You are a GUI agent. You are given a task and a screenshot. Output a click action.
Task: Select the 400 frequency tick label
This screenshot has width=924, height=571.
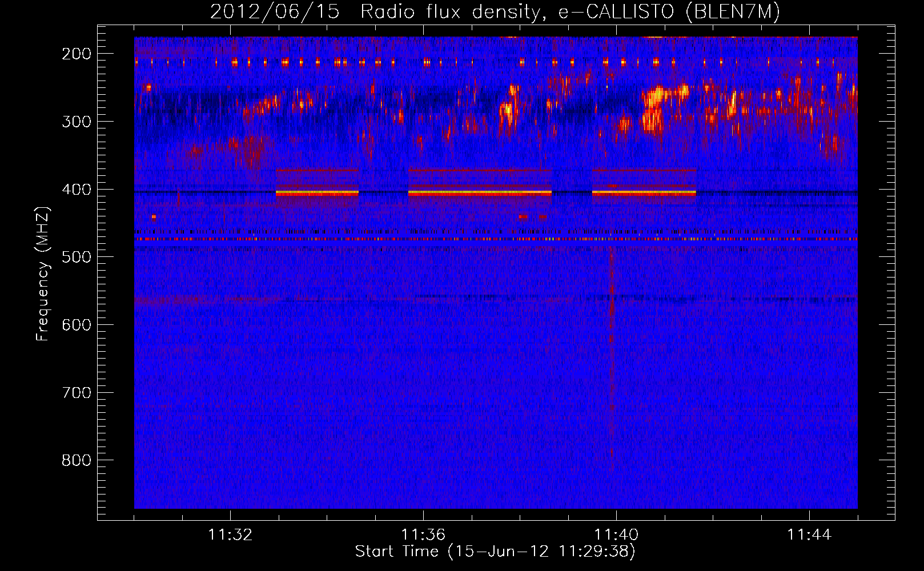pos(77,190)
